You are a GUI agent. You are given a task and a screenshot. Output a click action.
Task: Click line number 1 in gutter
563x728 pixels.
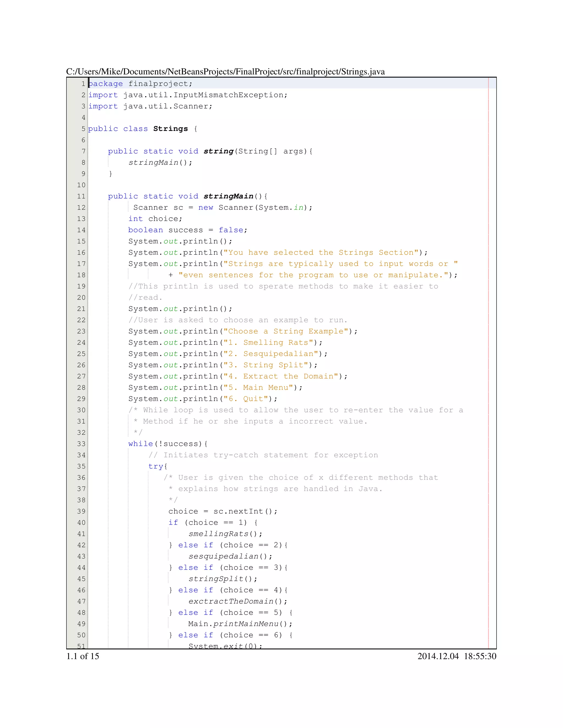(83, 84)
